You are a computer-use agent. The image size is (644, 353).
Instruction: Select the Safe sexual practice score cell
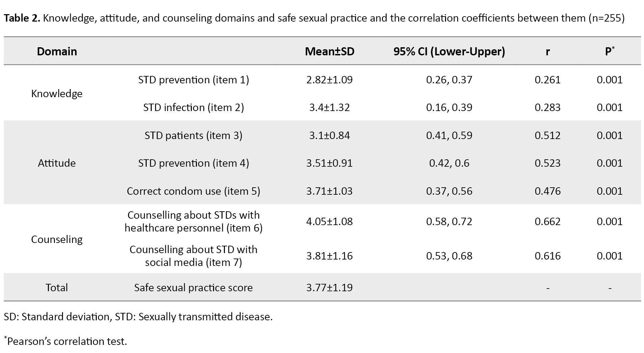click(193, 288)
